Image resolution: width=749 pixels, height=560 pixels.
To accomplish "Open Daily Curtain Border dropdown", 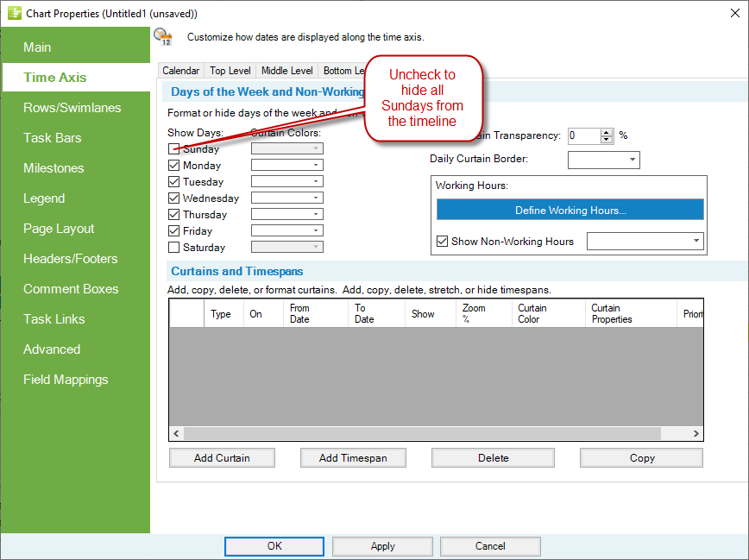I will point(604,160).
